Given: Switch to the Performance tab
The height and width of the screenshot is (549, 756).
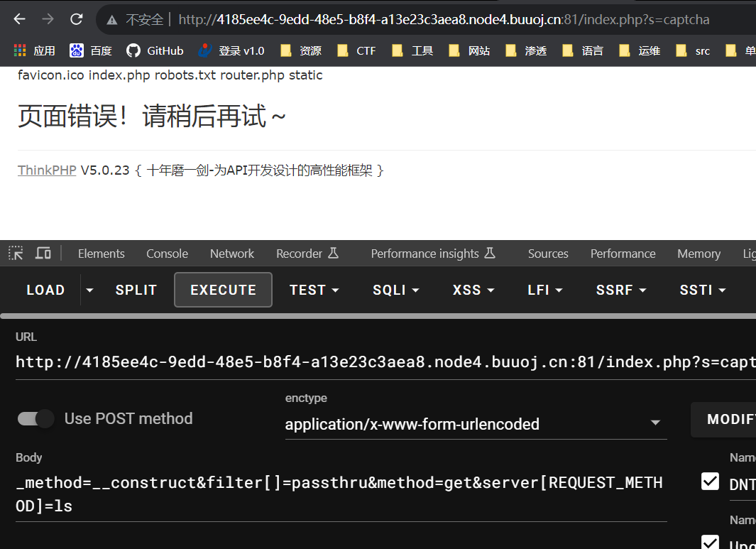Looking at the screenshot, I should 623,254.
